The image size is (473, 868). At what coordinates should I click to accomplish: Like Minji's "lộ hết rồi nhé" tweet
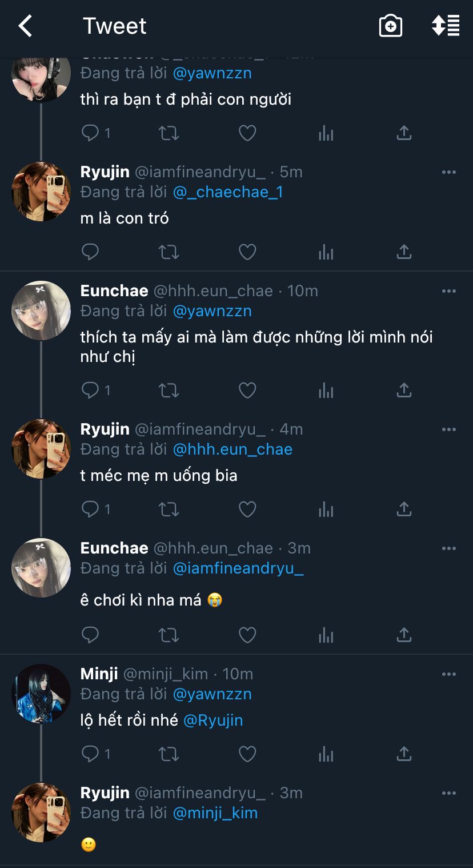pyautogui.click(x=247, y=754)
